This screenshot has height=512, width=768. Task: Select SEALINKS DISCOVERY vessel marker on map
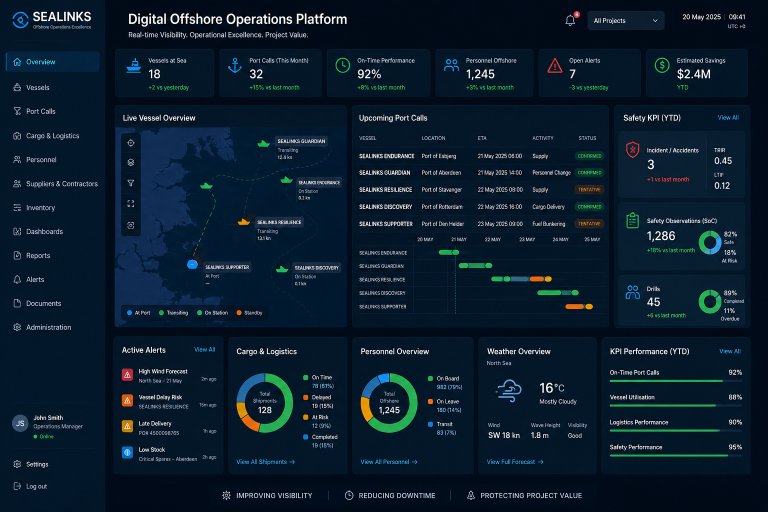(282, 269)
